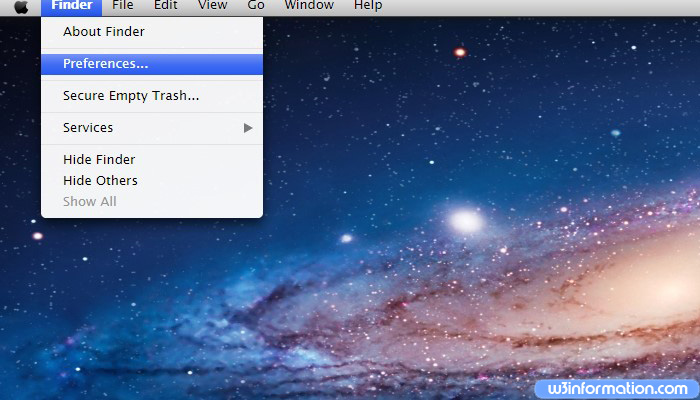Open the Go menu
Screen dimensions: 700x400
click(256, 6)
